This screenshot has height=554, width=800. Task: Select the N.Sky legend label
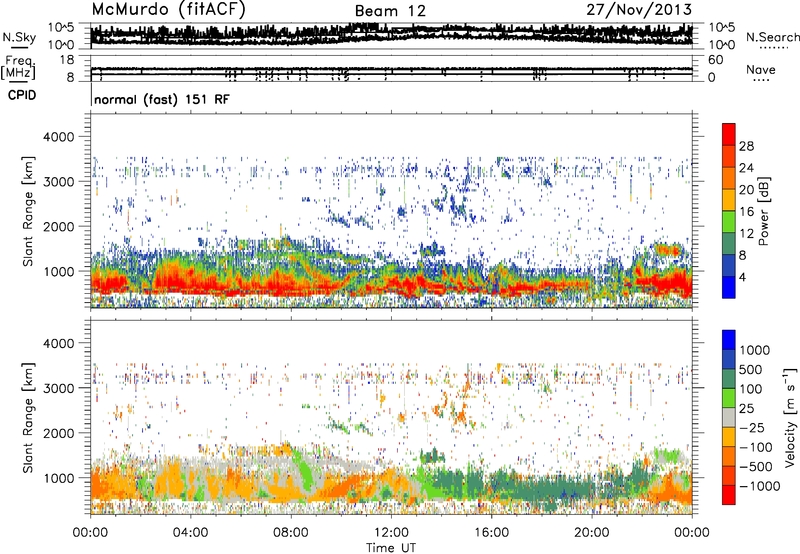click(x=19, y=37)
